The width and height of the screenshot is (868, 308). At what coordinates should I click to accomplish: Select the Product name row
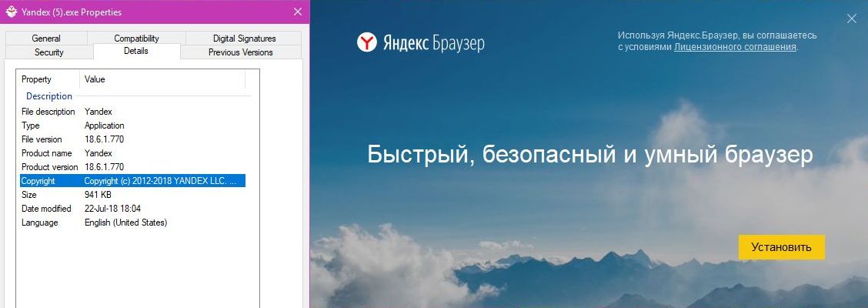tap(132, 153)
